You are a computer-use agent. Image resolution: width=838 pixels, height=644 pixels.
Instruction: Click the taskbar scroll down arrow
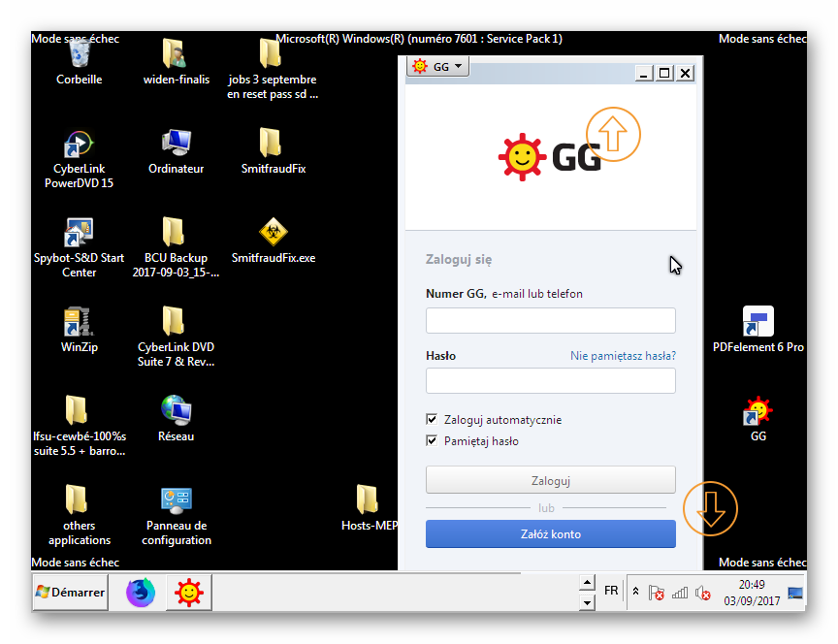[587, 603]
